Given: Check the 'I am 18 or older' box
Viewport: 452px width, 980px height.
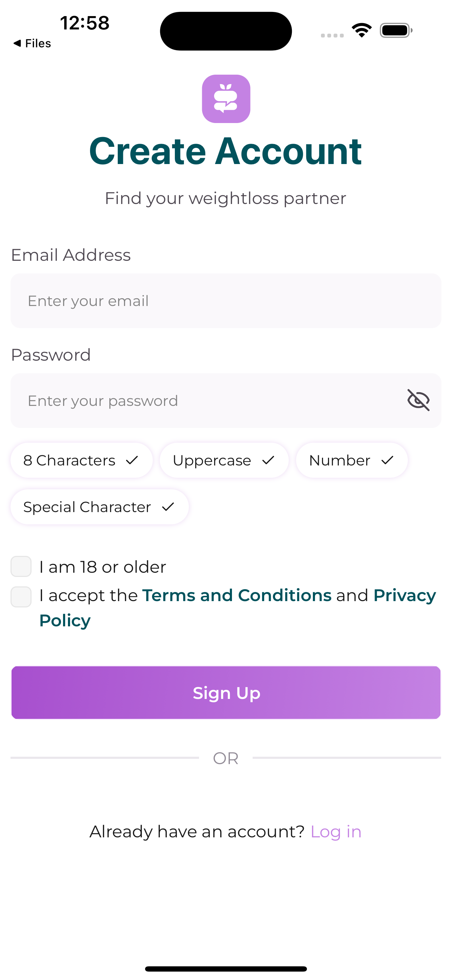Looking at the screenshot, I should [21, 566].
